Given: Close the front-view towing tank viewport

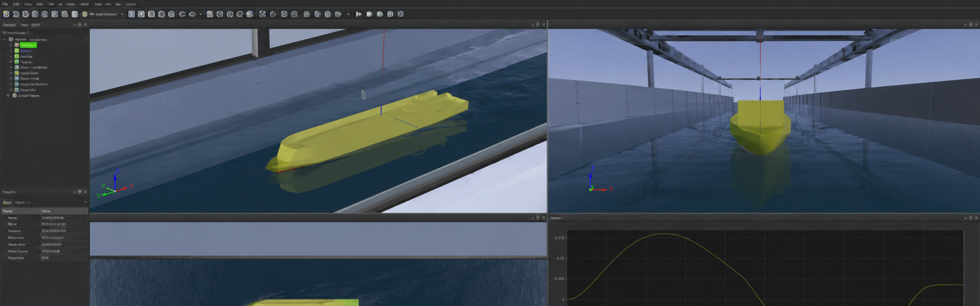Looking at the screenshot, I should click(x=976, y=24).
